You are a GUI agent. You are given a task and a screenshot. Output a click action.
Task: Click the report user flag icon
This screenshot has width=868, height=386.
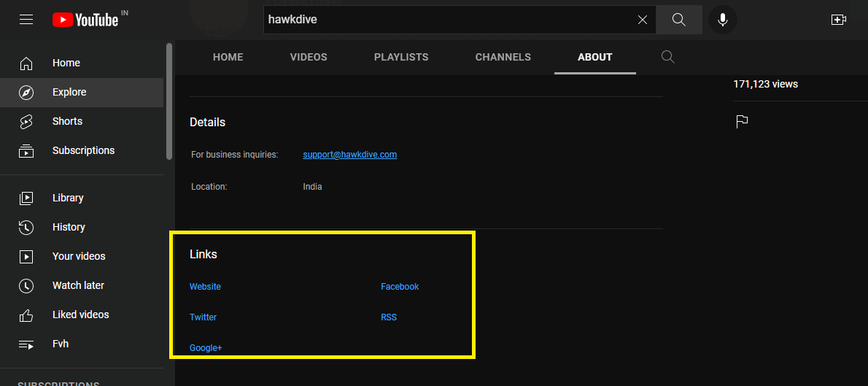click(742, 121)
